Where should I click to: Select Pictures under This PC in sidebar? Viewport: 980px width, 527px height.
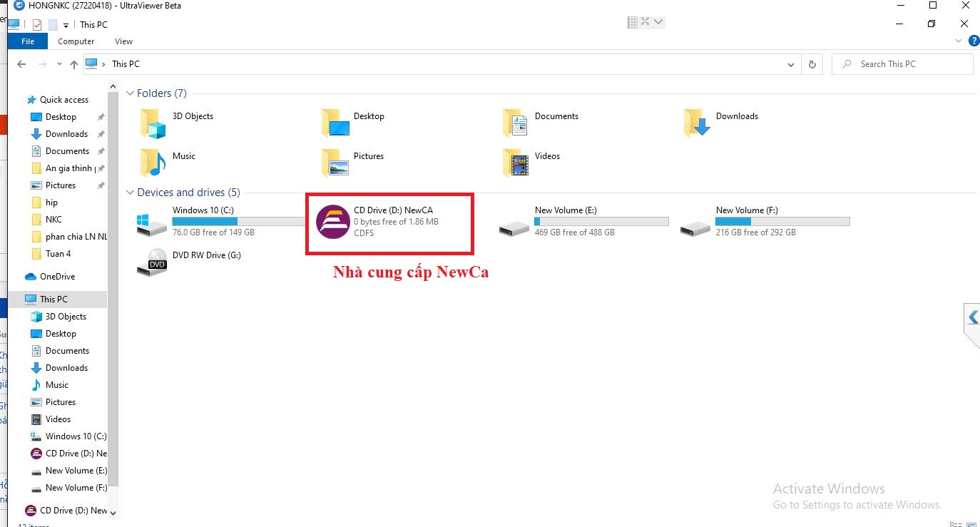click(x=61, y=402)
